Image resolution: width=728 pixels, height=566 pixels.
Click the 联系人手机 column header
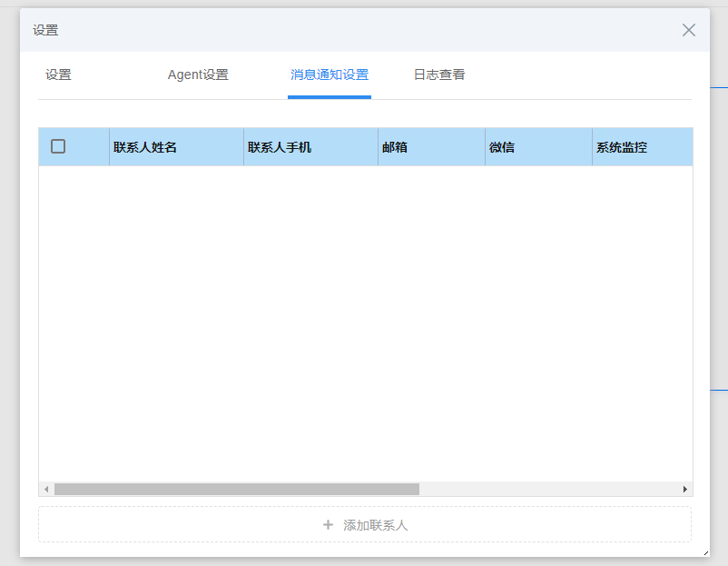click(280, 147)
